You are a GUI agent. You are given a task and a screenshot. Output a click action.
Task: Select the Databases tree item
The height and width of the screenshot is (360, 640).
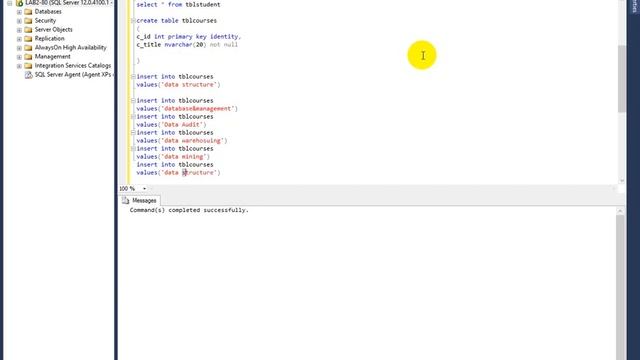coord(48,12)
